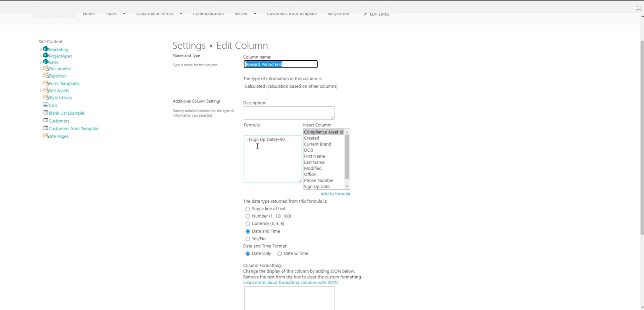Click the Insert Column list scrollbar thumb
Image resolution: width=644 pixels, height=310 pixels.
tap(347, 157)
